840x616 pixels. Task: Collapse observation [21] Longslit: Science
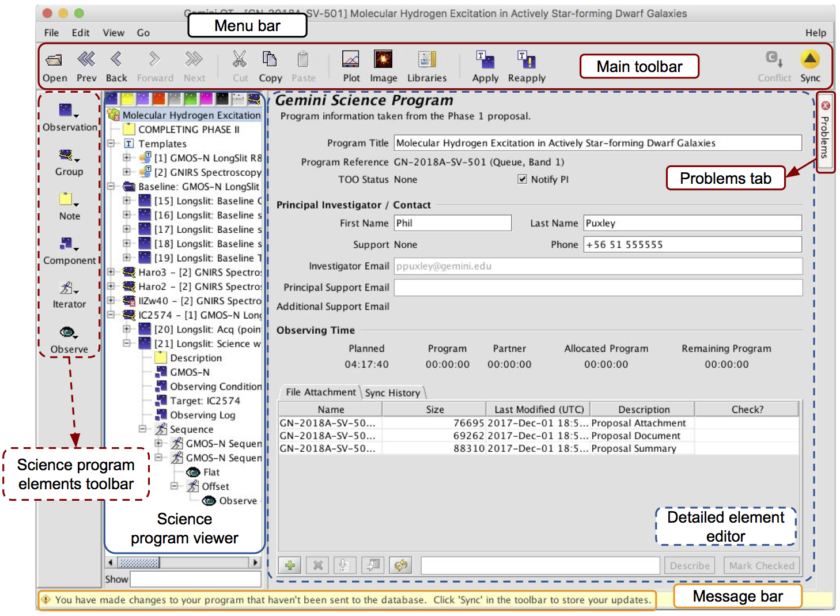[x=127, y=343]
